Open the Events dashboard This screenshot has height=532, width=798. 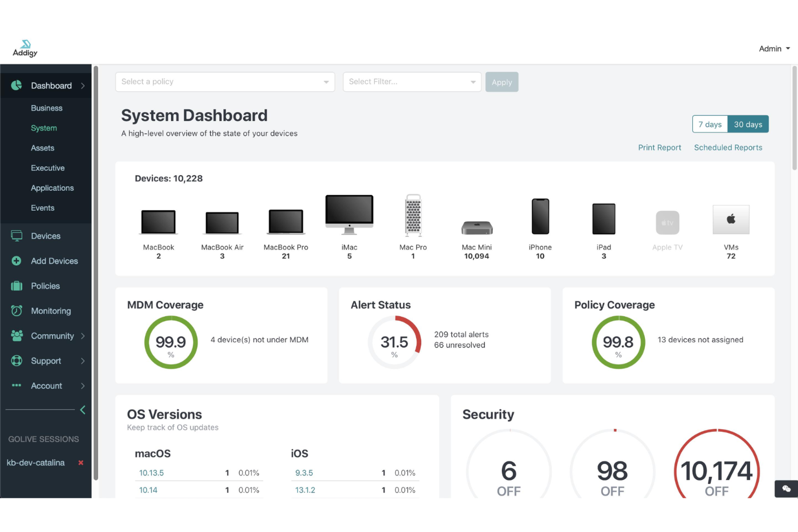(43, 208)
